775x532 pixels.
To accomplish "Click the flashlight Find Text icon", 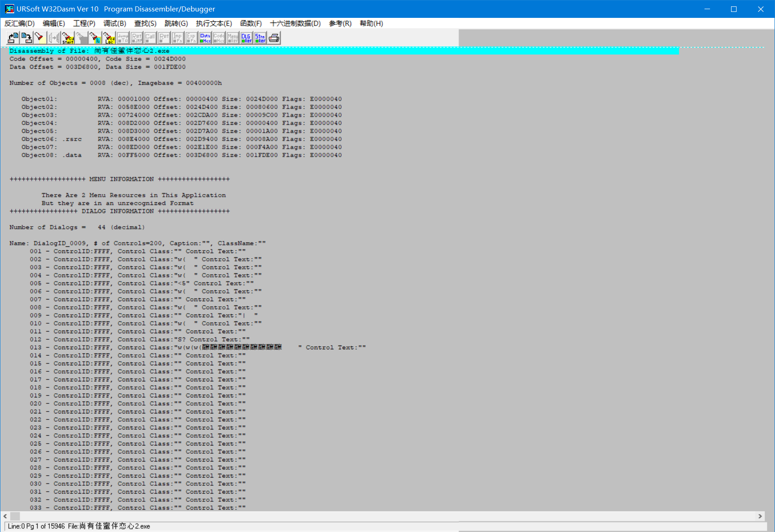I will point(40,38).
